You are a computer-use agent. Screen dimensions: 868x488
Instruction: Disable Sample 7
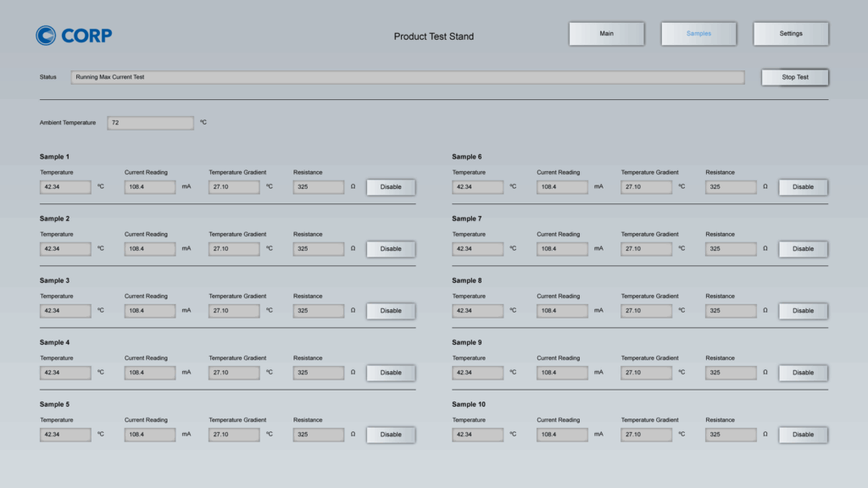coord(804,249)
